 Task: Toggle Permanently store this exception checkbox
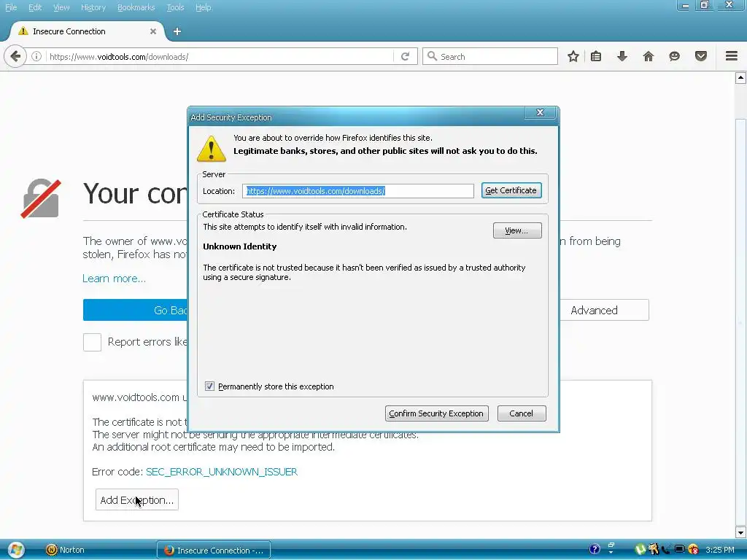tap(209, 386)
